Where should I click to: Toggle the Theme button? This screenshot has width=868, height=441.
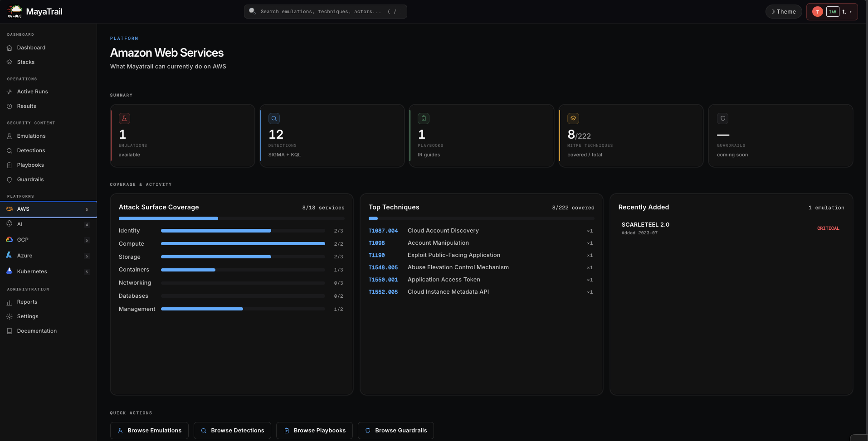(784, 11)
